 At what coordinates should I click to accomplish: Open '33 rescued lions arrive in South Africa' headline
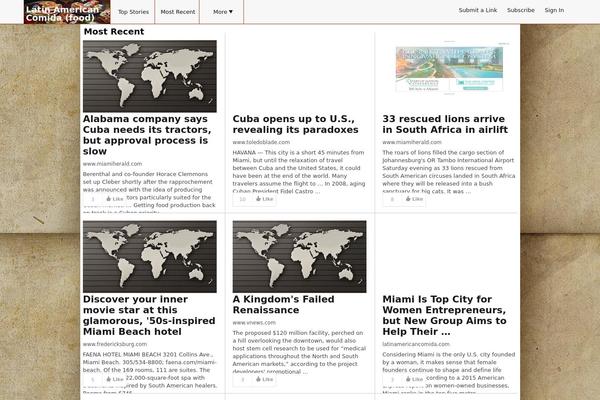445,124
